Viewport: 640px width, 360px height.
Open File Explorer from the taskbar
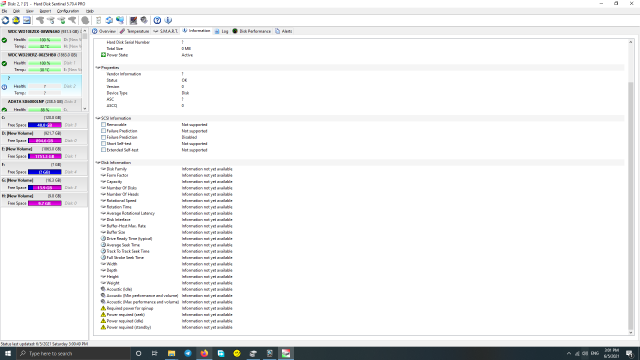171,353
